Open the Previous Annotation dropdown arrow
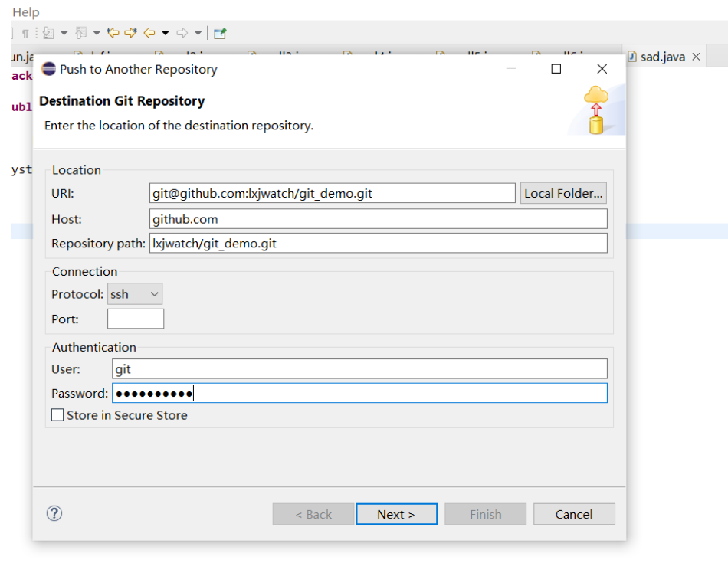Viewport: 728px width, 563px height. [x=97, y=33]
